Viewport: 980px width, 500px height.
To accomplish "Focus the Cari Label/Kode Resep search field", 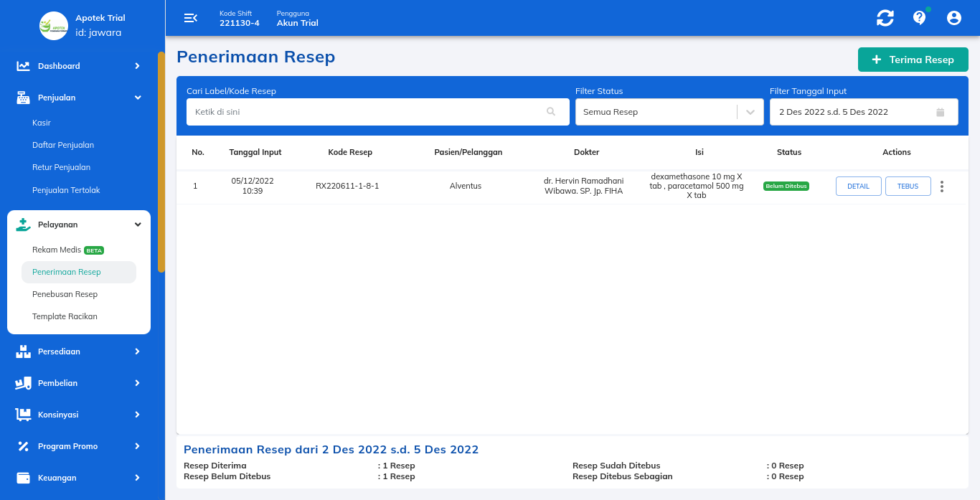I will pyautogui.click(x=366, y=112).
